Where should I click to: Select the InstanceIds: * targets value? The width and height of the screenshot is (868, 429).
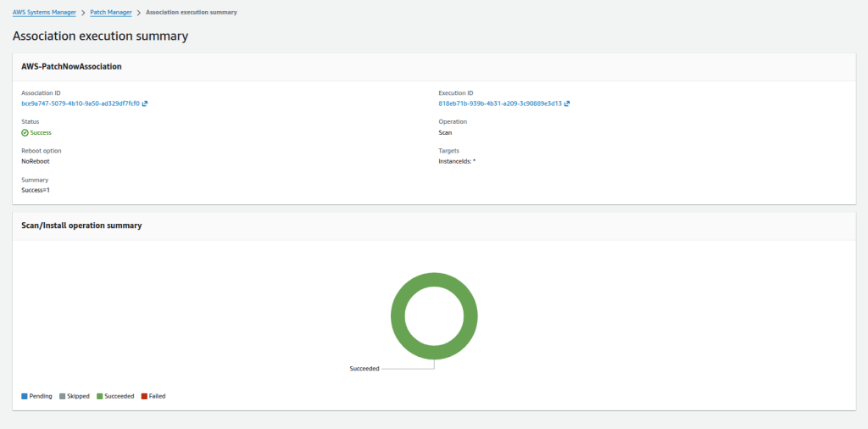point(457,161)
